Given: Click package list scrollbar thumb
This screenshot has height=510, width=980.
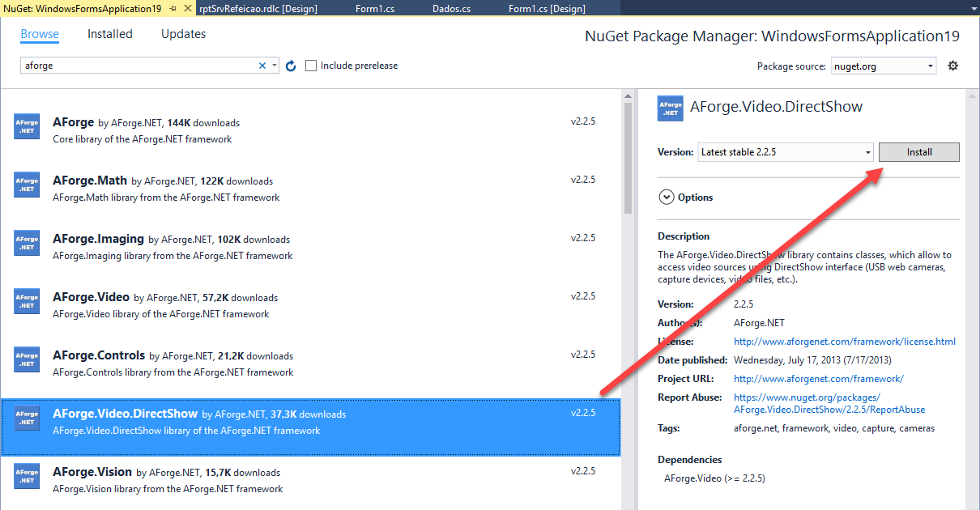Looking at the screenshot, I should point(628,158).
